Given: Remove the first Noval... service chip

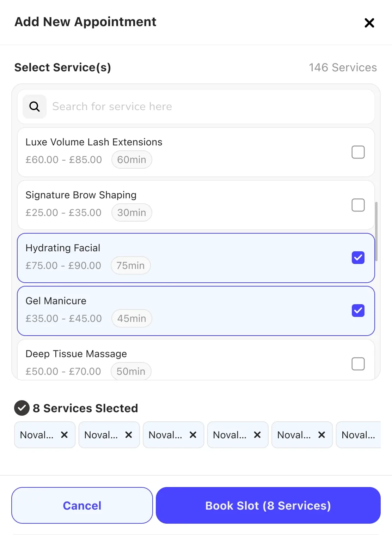Looking at the screenshot, I should (64, 435).
